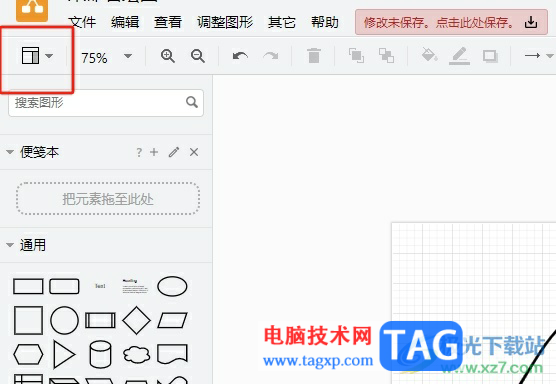Undo the last action
The height and width of the screenshot is (384, 556).
click(240, 56)
